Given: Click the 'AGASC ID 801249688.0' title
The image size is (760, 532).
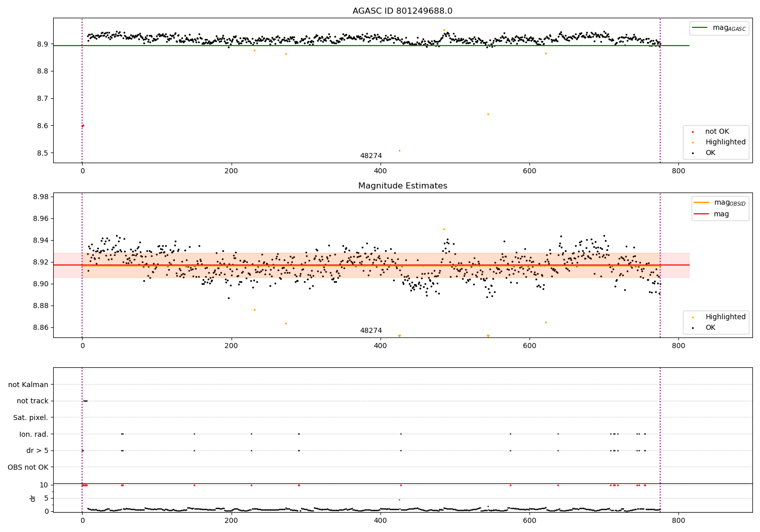Looking at the screenshot, I should [x=403, y=11].
